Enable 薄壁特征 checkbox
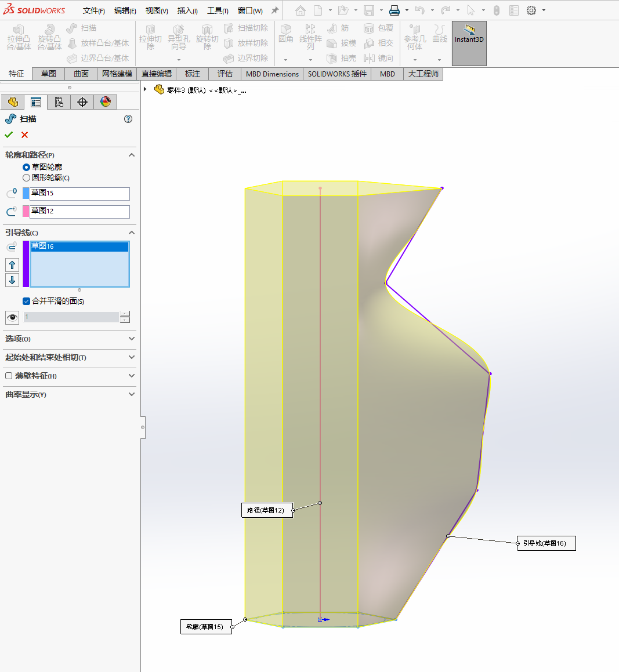Viewport: 619px width, 672px height. click(9, 376)
